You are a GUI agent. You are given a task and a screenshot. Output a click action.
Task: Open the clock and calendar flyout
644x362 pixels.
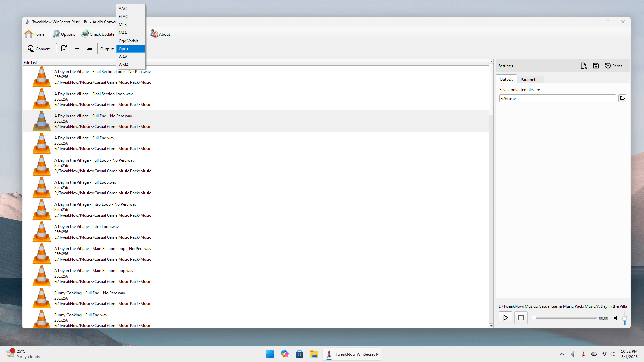[629, 354]
